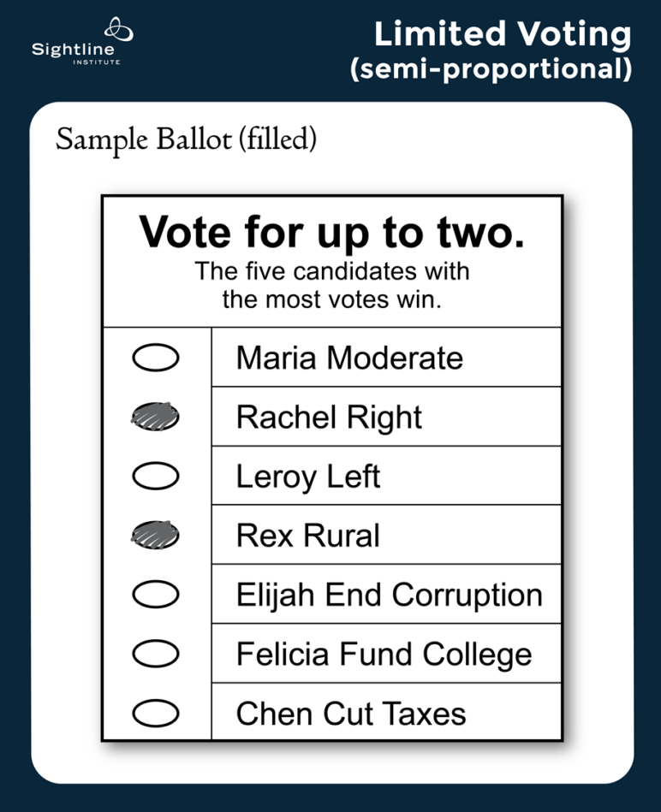The height and width of the screenshot is (812, 661).
Task: Mark the oval for Elijah End Corruption
Action: click(156, 595)
